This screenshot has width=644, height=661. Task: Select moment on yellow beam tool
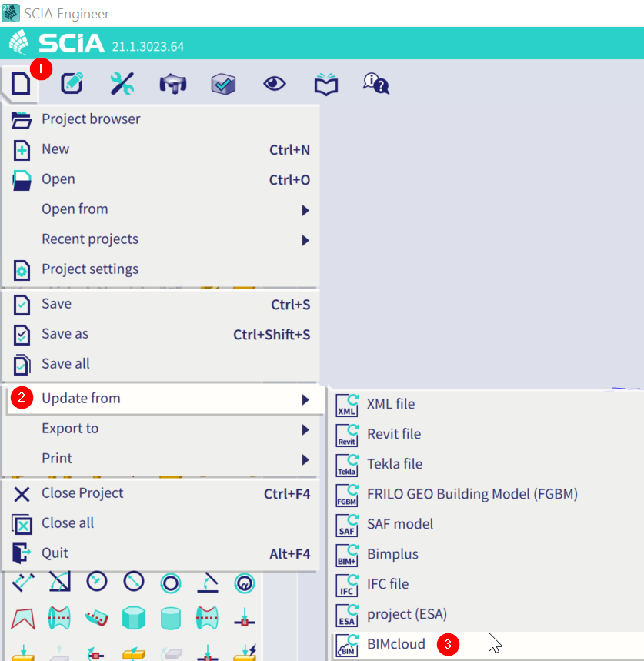pyautogui.click(x=134, y=653)
